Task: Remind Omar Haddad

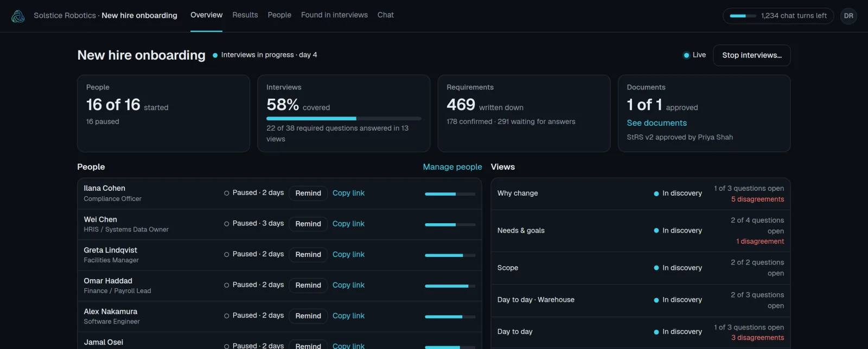Action: point(308,285)
